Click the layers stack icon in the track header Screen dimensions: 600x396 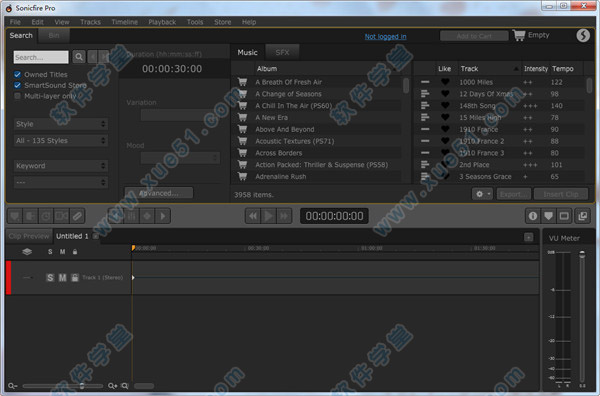[27, 252]
